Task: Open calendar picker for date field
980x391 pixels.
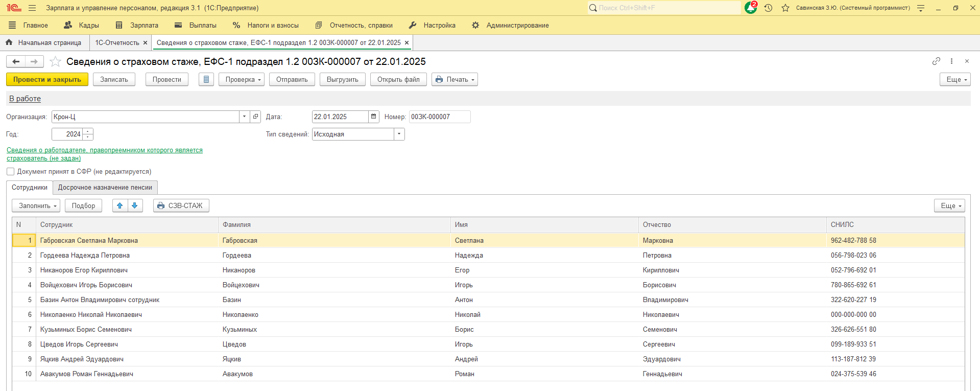Action: (x=374, y=117)
